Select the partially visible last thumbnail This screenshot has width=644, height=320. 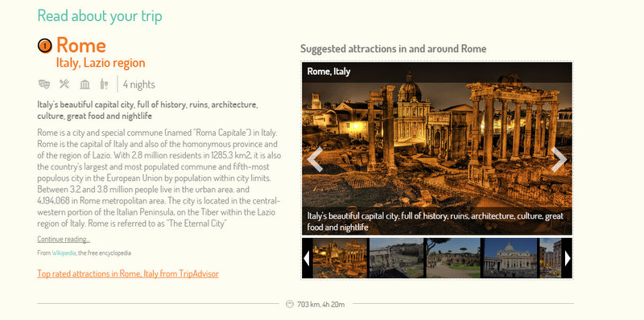click(551, 258)
